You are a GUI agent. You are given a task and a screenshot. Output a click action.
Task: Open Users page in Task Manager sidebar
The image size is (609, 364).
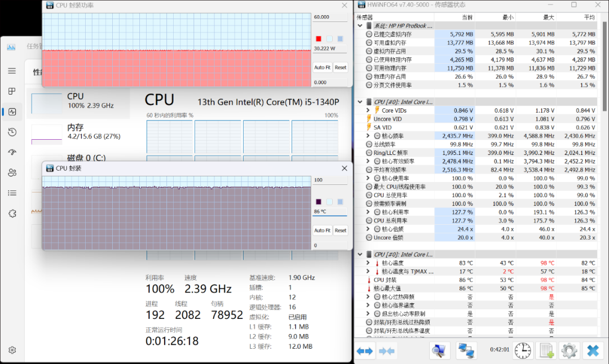point(12,172)
